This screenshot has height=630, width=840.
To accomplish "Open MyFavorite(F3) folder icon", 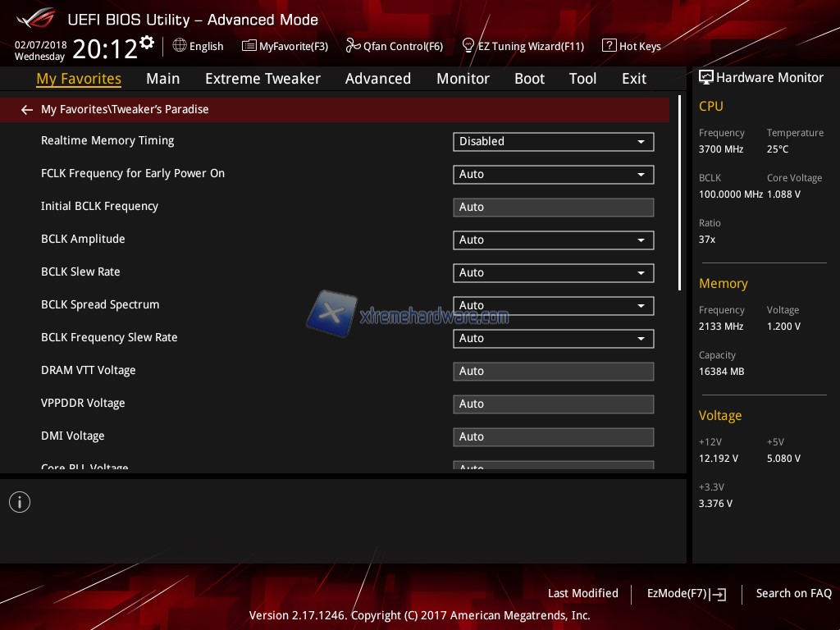I will pos(249,46).
